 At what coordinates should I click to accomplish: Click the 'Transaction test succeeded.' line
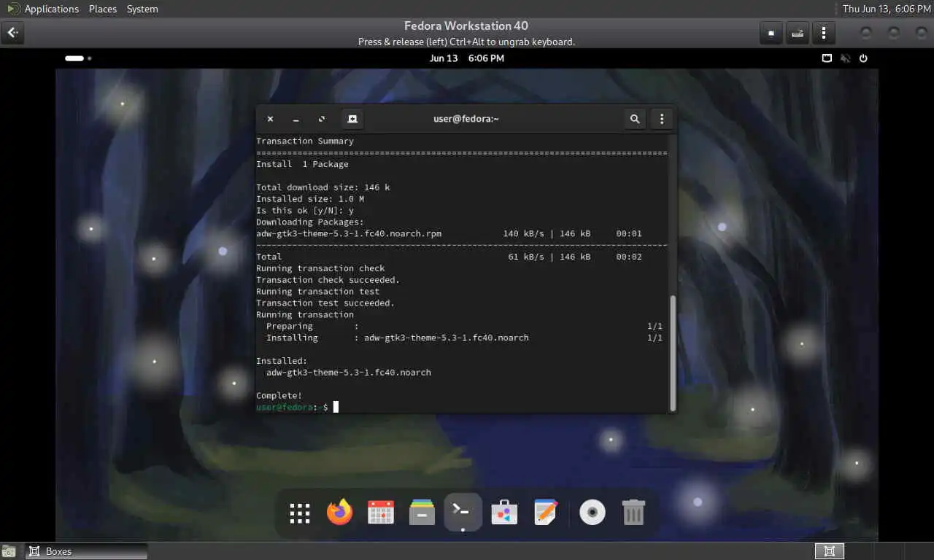[325, 303]
